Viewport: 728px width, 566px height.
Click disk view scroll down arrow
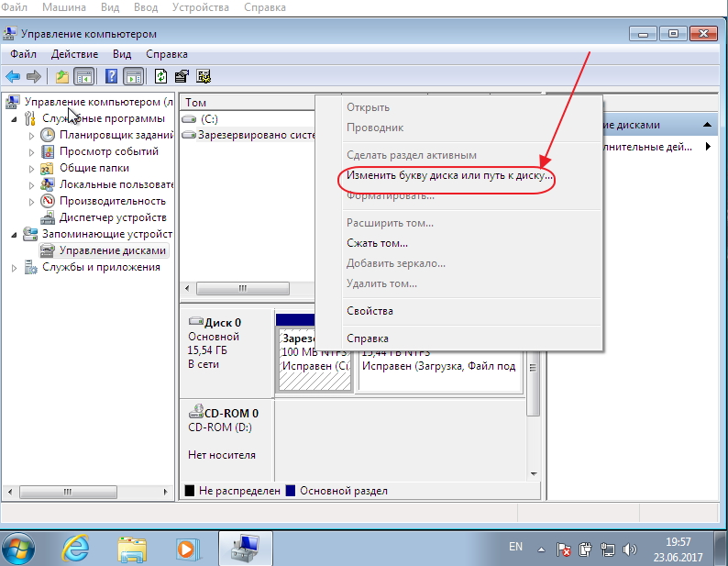(x=534, y=474)
